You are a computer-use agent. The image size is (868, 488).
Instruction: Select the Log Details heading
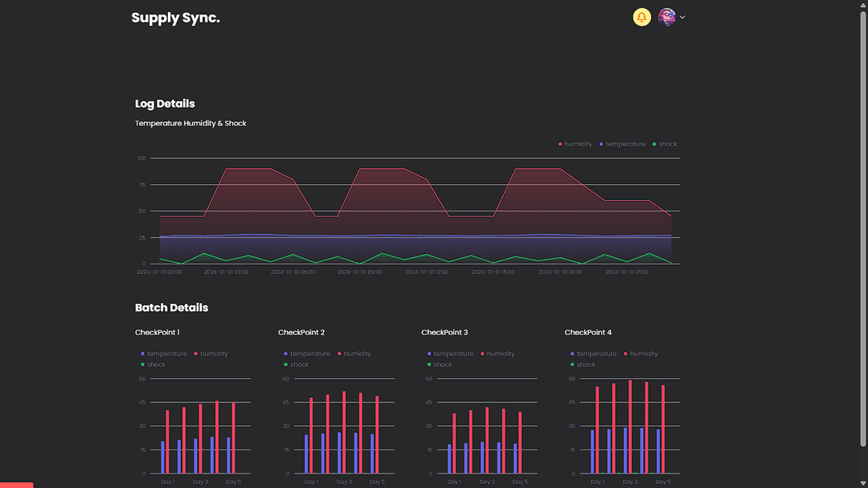click(165, 104)
